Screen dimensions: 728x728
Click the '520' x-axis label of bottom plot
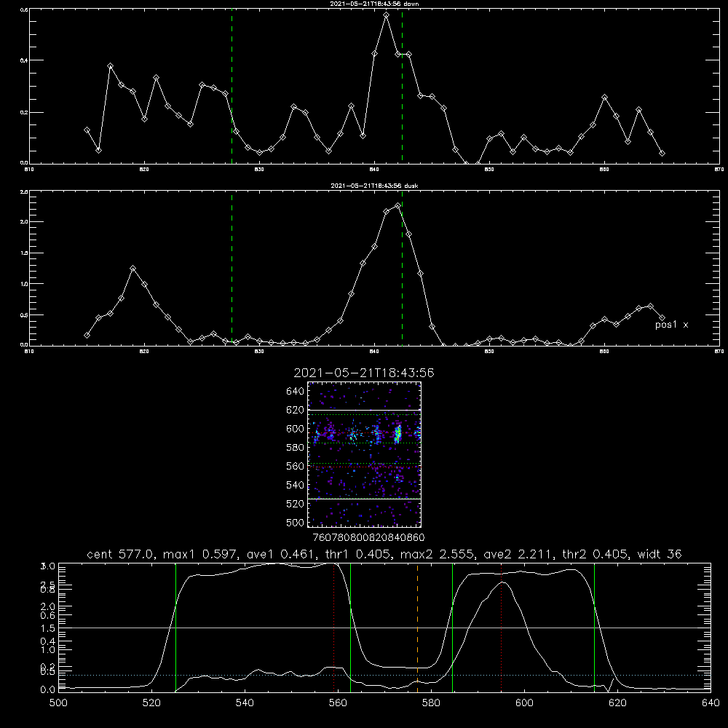point(151,703)
